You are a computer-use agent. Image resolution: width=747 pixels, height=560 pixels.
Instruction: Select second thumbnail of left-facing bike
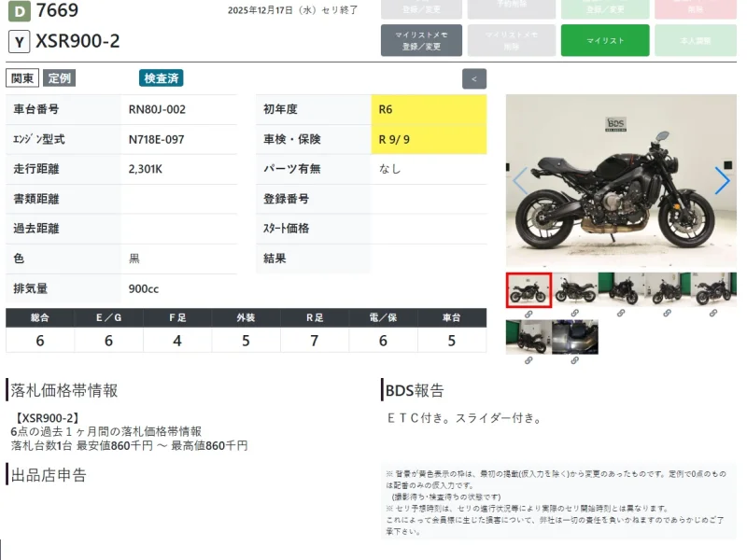[575, 290]
